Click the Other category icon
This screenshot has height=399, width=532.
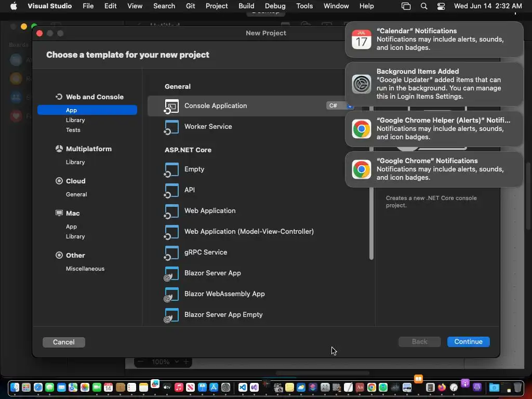59,255
